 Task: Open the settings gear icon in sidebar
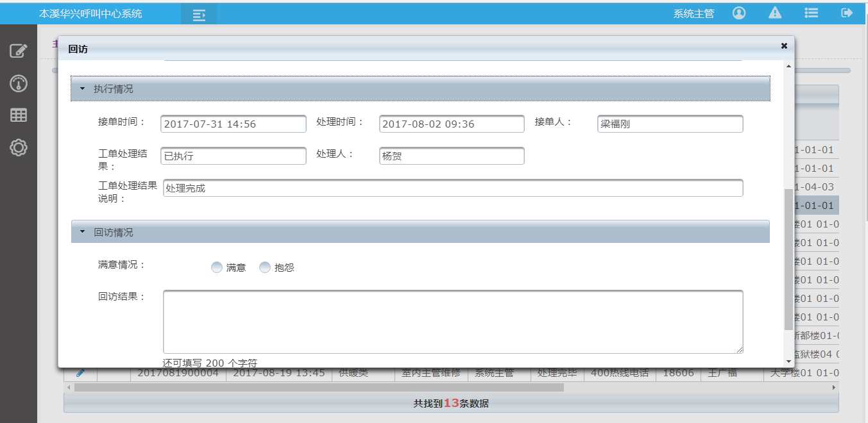(19, 147)
